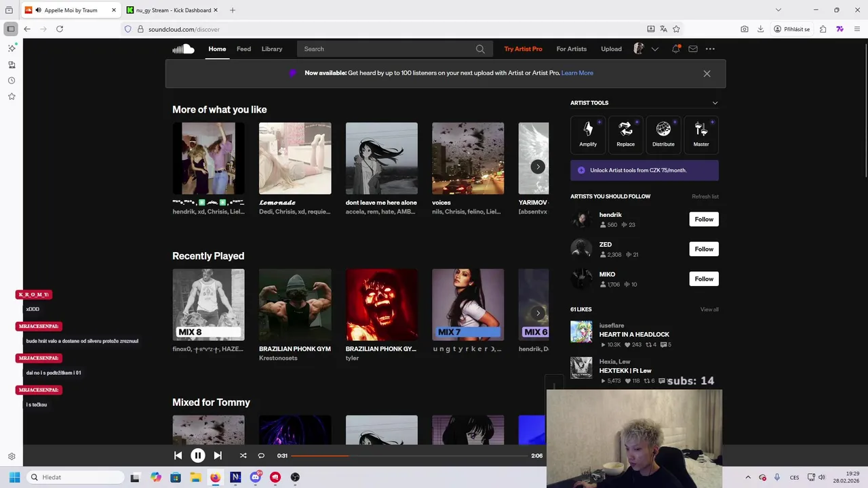Follow the artist hendrik
The width and height of the screenshot is (868, 488).
704,219
